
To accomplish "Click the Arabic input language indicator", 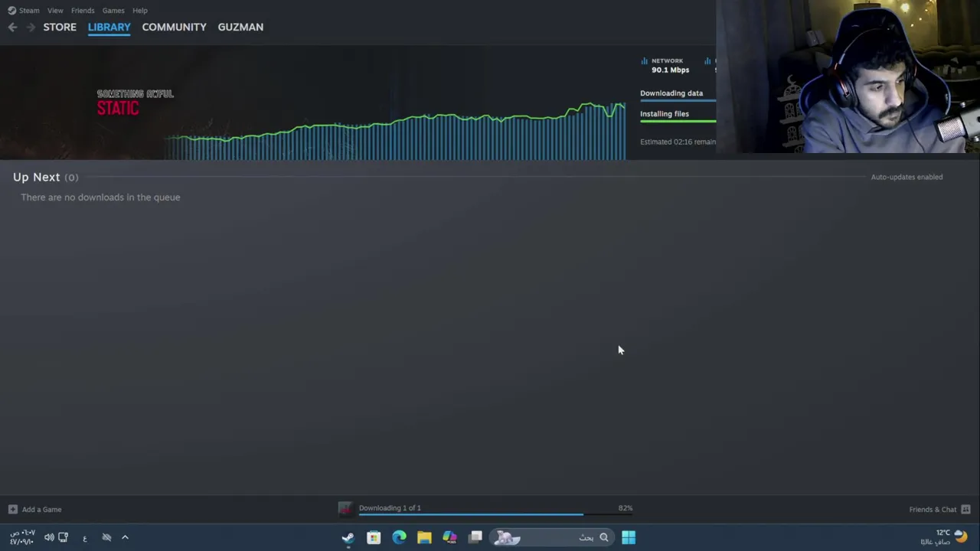I will click(84, 538).
